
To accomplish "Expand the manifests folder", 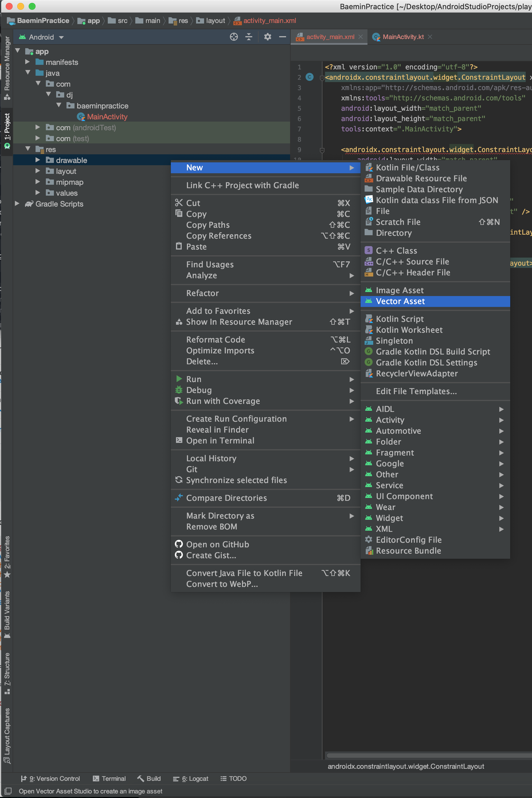I will [x=28, y=62].
